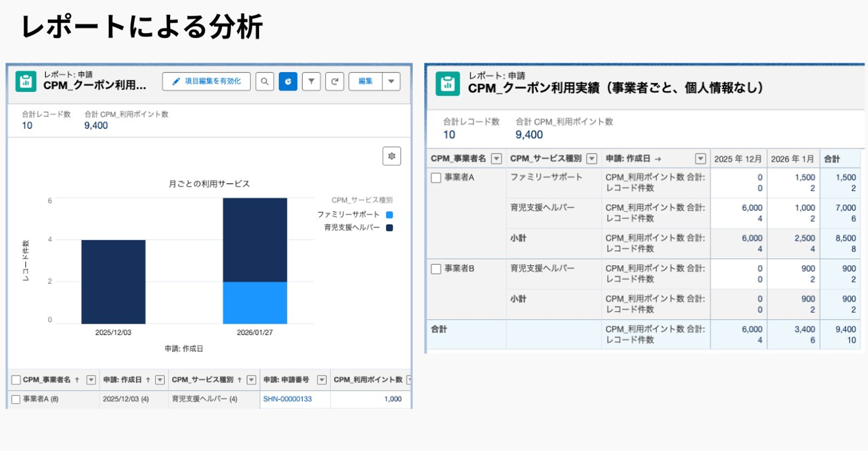Click the left report title CPM_クーポン利用...
868x451 pixels.
[95, 85]
